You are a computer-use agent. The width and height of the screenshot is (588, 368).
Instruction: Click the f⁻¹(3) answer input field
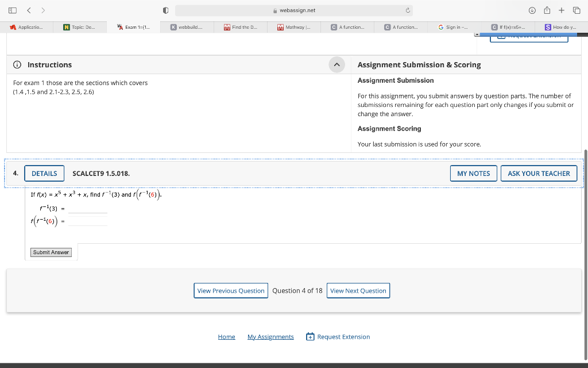click(87, 208)
